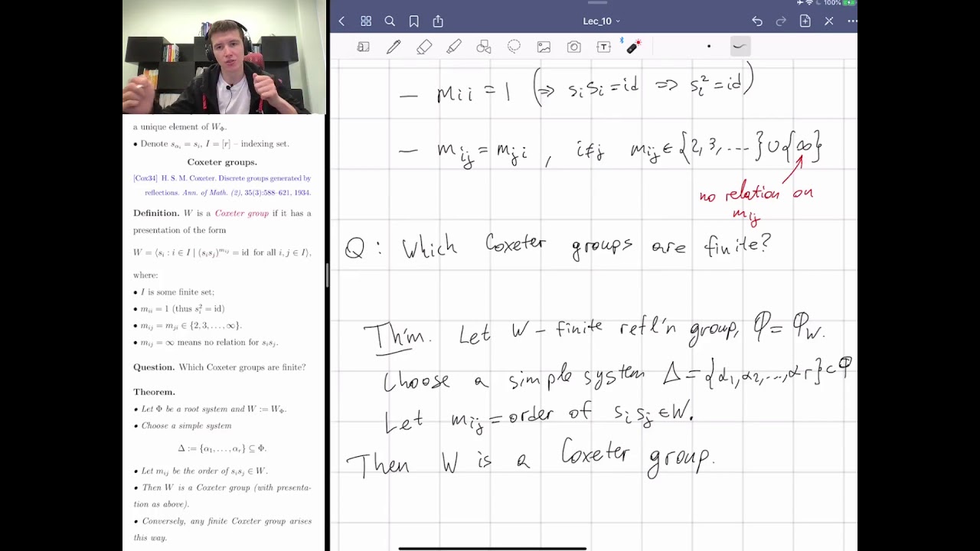Viewport: 980px width, 551px height.
Task: Select the Pen tool
Action: pos(394,47)
